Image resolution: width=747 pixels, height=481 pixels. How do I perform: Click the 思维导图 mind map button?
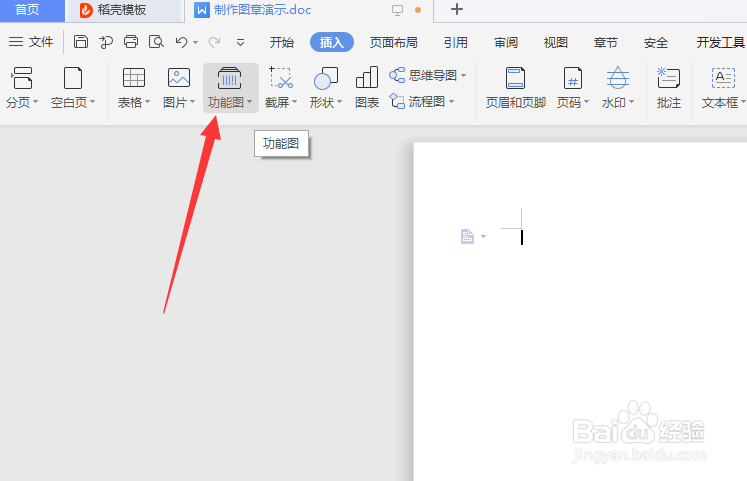[427, 75]
